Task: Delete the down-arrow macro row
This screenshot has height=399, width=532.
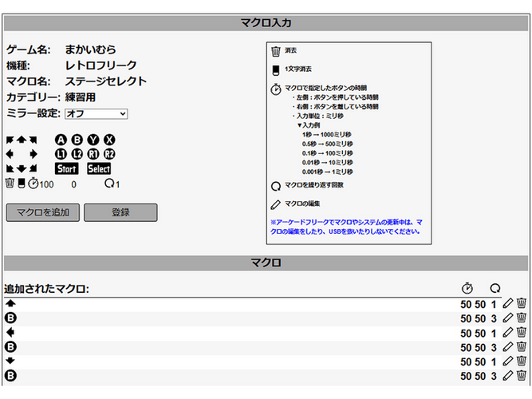Action: [522, 361]
